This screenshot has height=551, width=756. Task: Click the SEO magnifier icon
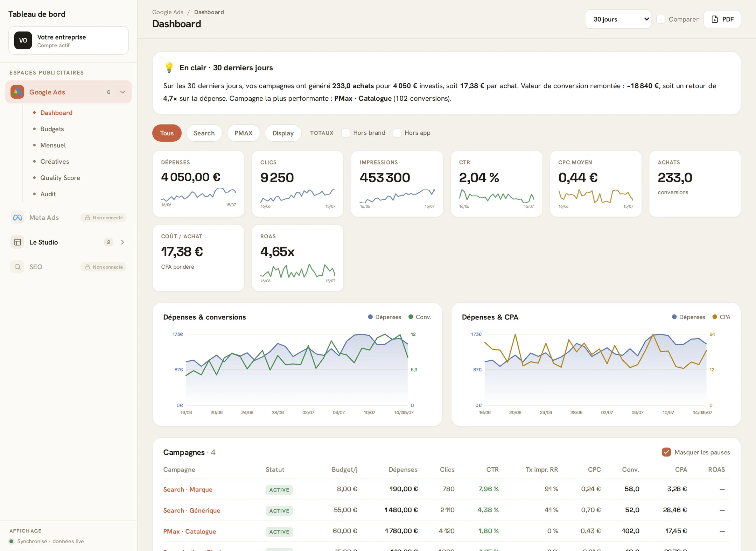point(17,267)
